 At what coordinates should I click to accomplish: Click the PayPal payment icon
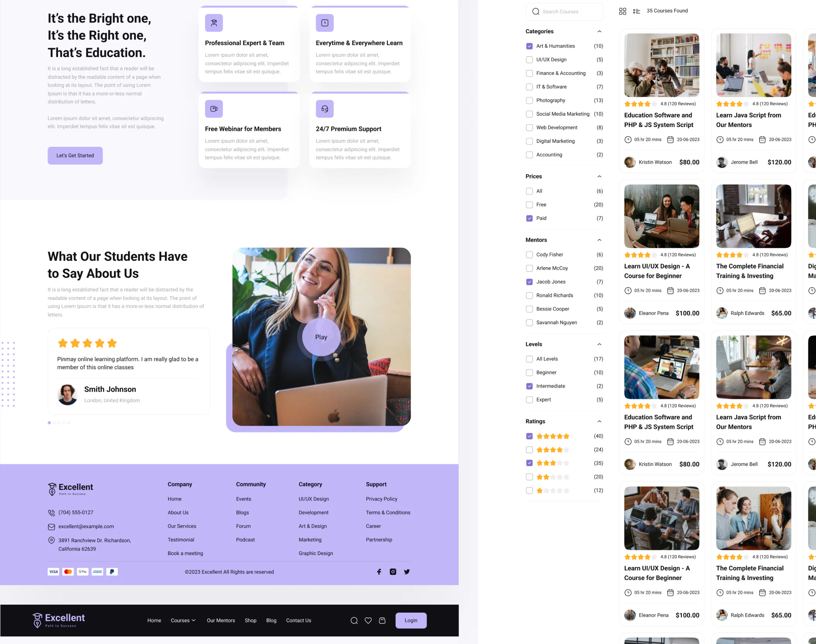(x=112, y=572)
